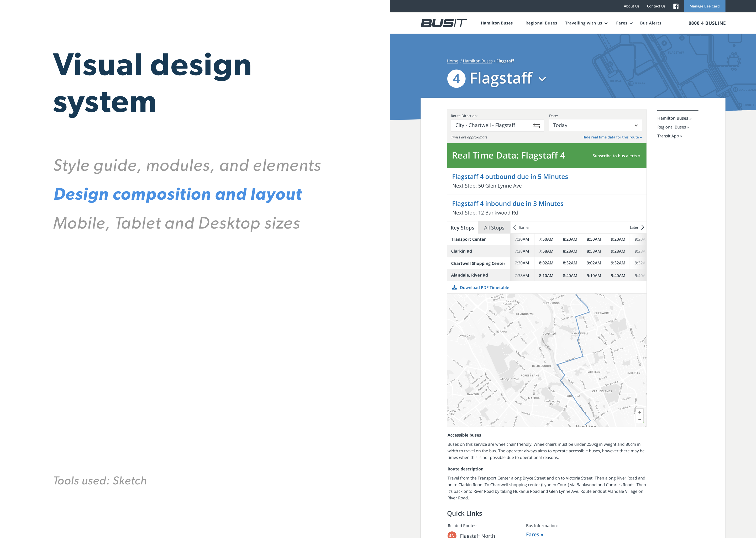The width and height of the screenshot is (756, 538).
Task: Hide real time data for this route
Action: (612, 137)
